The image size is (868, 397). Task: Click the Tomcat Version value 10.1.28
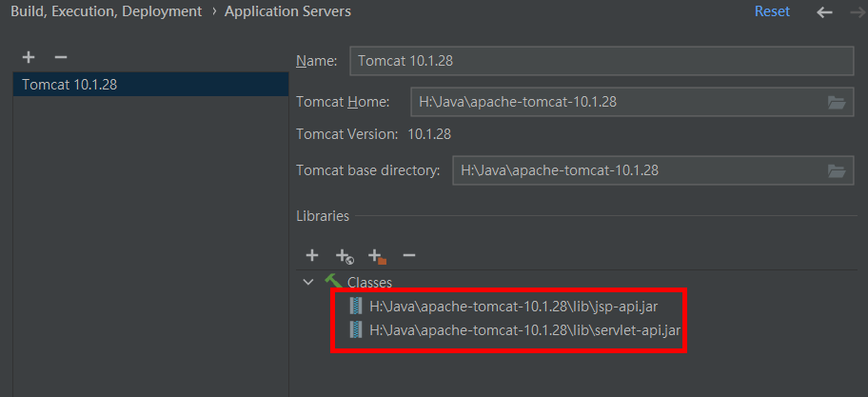click(429, 134)
